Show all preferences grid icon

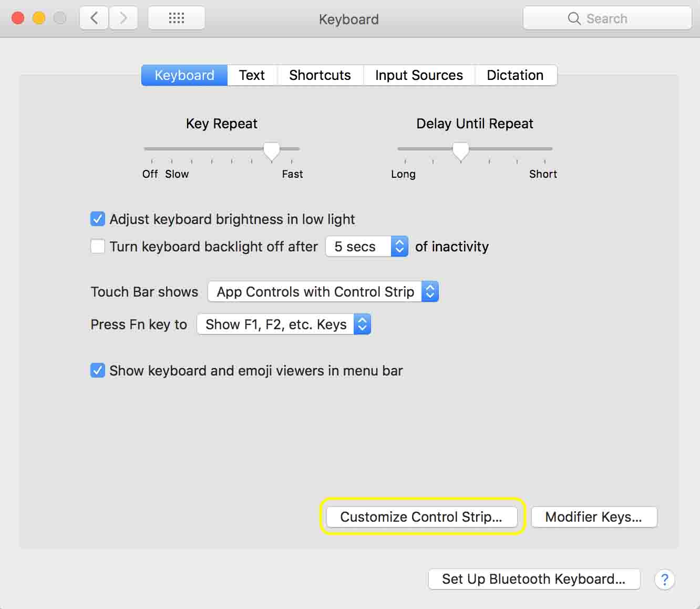pyautogui.click(x=177, y=19)
